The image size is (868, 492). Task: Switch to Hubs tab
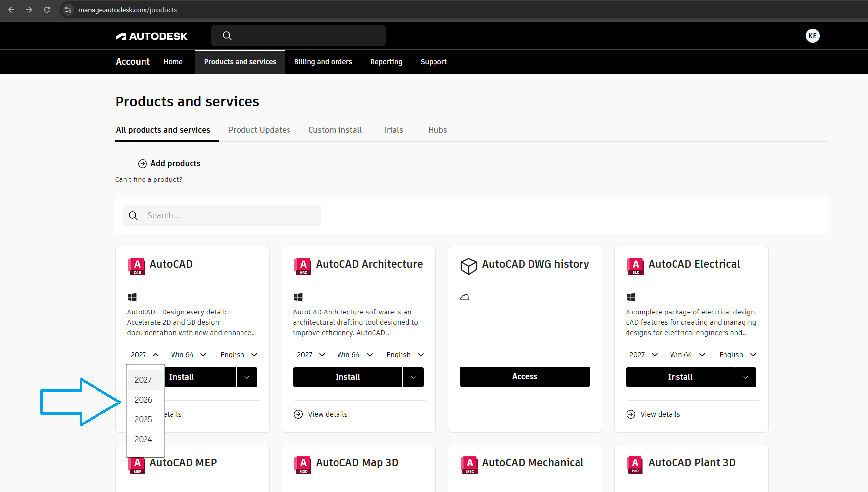click(437, 130)
